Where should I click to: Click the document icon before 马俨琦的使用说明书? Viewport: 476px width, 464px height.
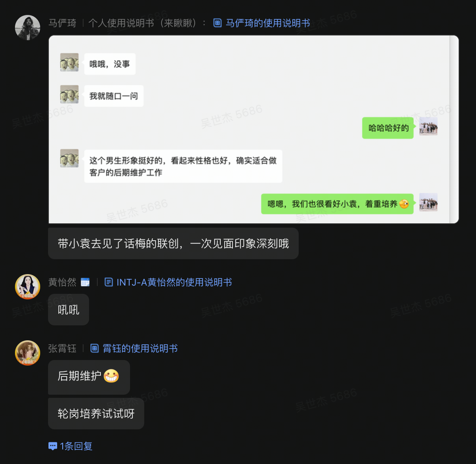(218, 23)
